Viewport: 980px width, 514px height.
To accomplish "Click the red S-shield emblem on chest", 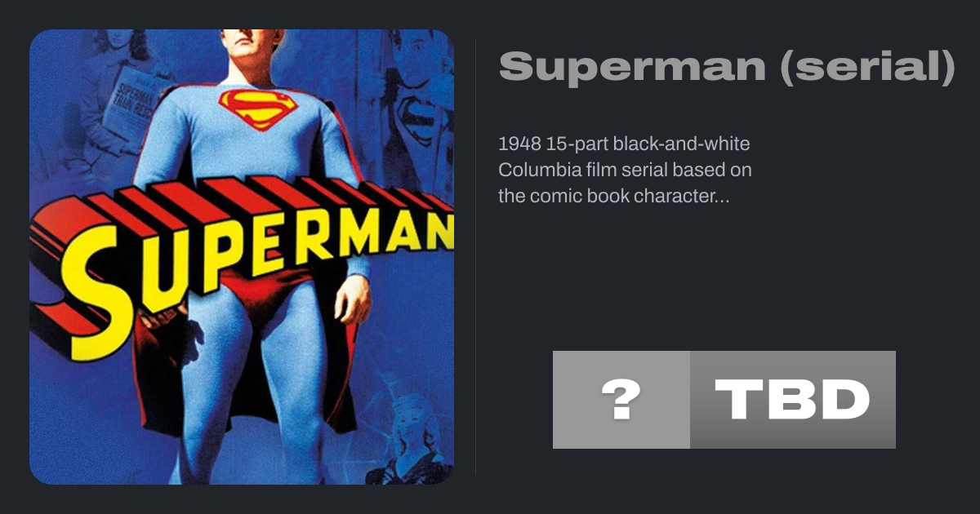I will pos(258,109).
